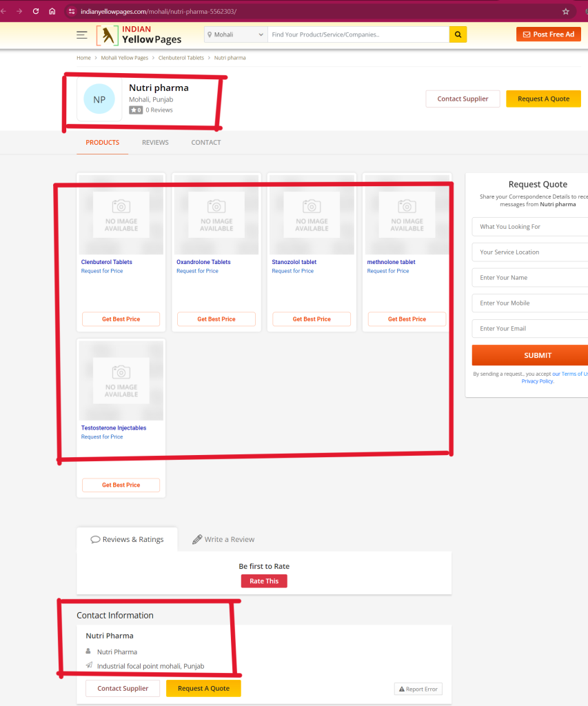Open the hamburger menu icon

click(x=82, y=34)
